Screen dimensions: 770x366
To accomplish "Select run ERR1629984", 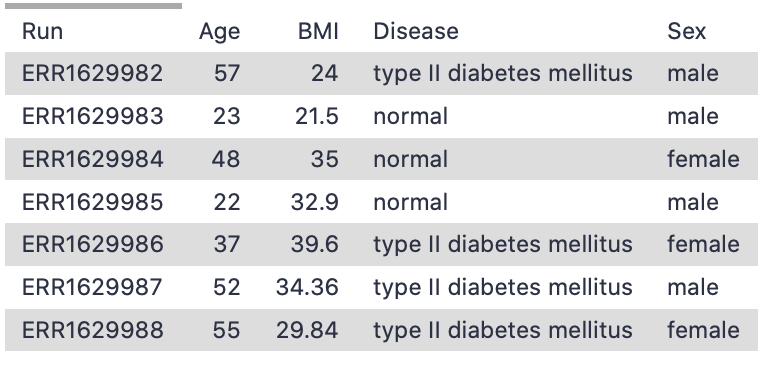I will click(x=92, y=159).
